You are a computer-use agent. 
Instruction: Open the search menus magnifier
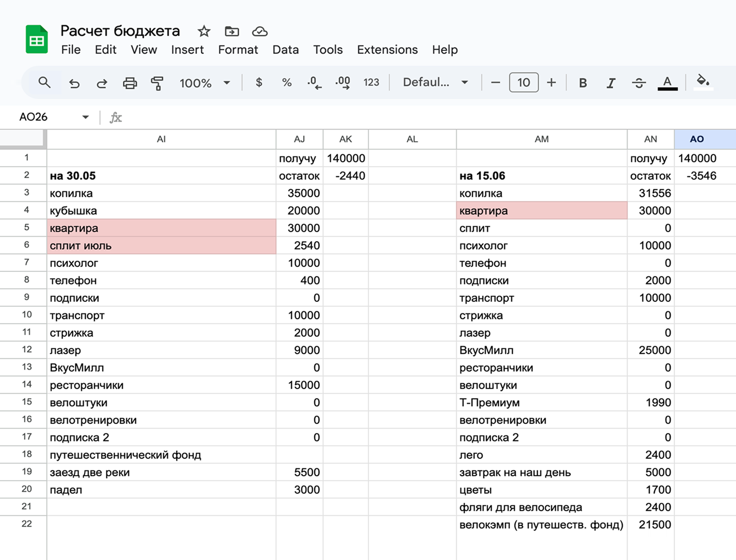45,83
